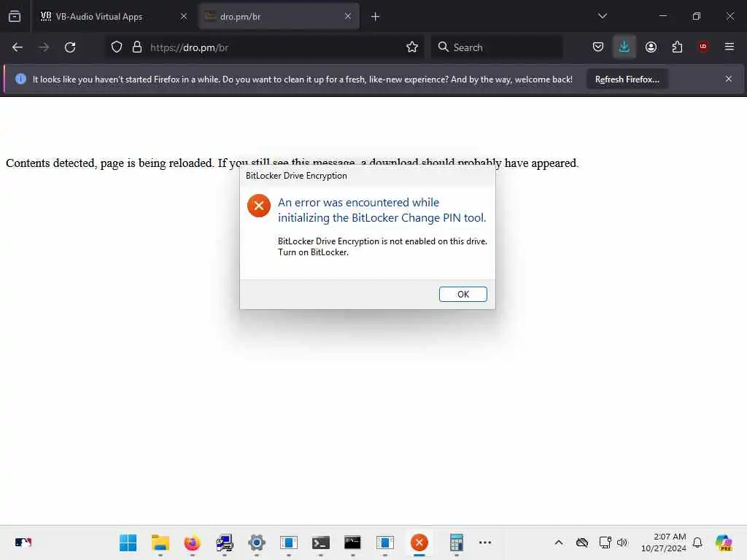Go back to the previous page

(x=18, y=47)
